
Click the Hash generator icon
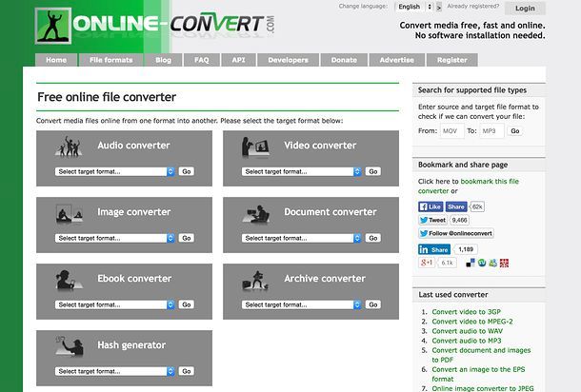tap(70, 346)
